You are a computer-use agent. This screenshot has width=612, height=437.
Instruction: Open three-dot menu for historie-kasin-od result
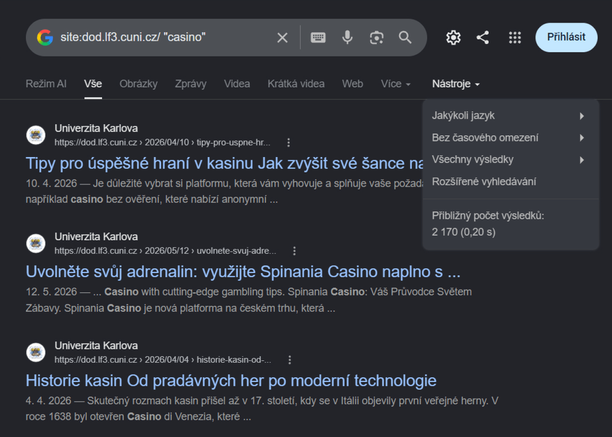[290, 360]
